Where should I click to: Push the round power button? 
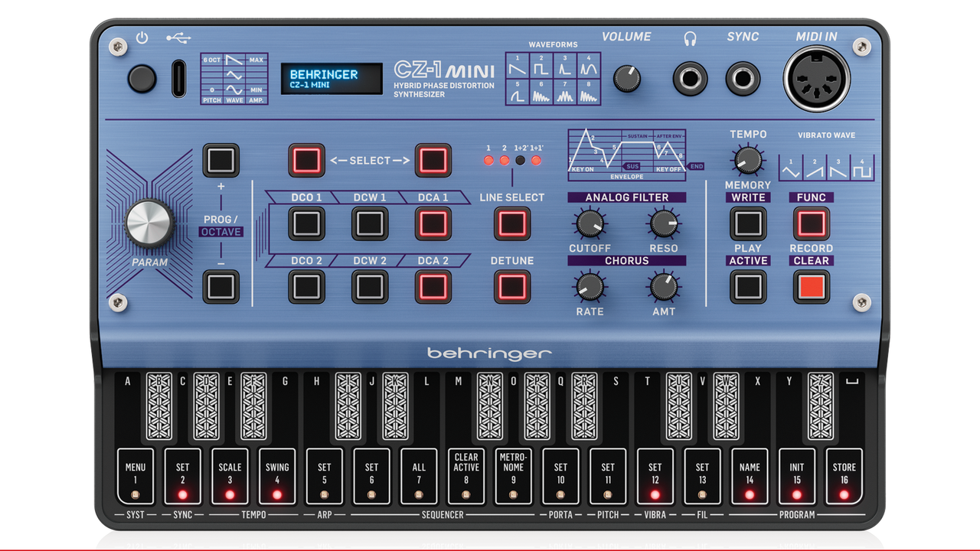pyautogui.click(x=142, y=79)
